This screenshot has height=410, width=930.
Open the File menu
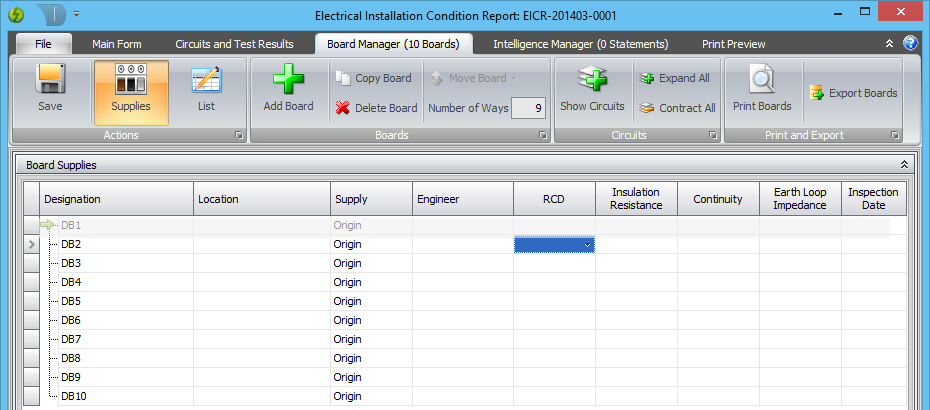pyautogui.click(x=43, y=44)
